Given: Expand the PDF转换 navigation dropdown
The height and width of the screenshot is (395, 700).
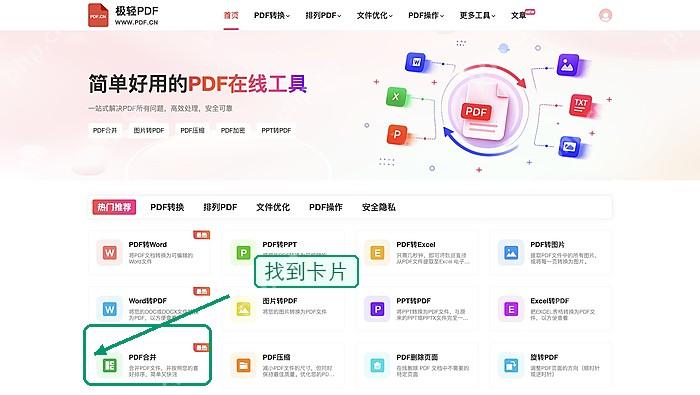Looking at the screenshot, I should point(271,15).
